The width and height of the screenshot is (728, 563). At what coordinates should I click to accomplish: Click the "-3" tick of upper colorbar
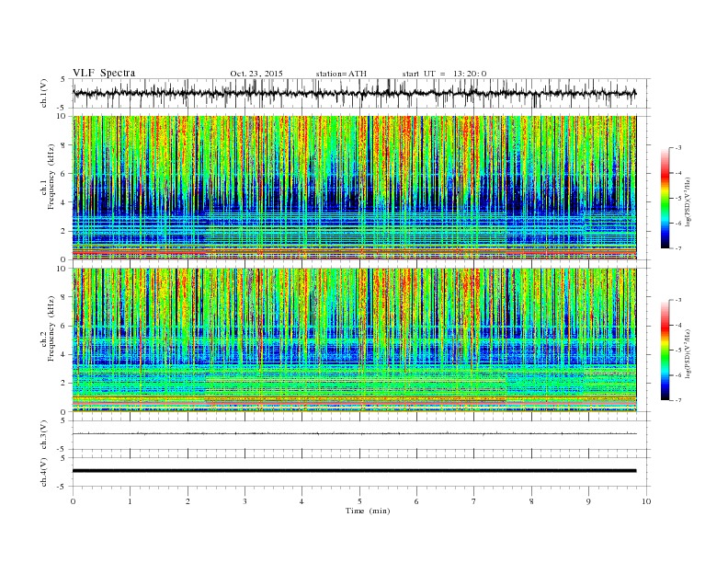(x=677, y=148)
